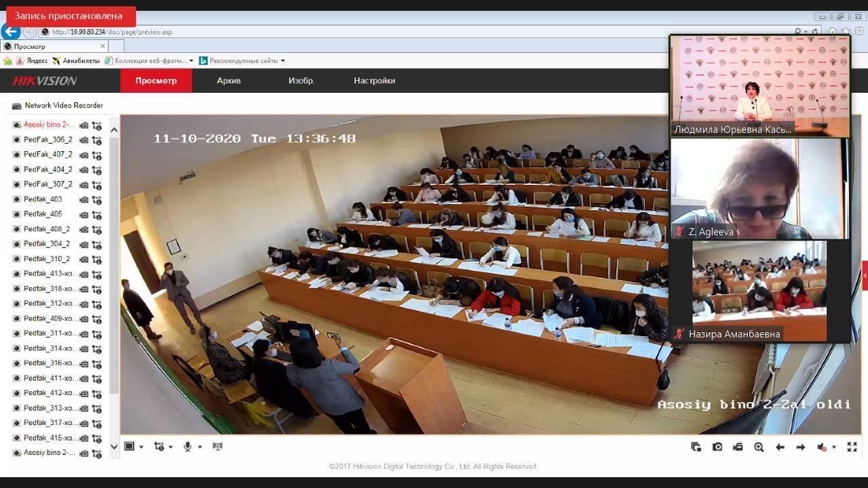Open the Архив tab

[229, 81]
